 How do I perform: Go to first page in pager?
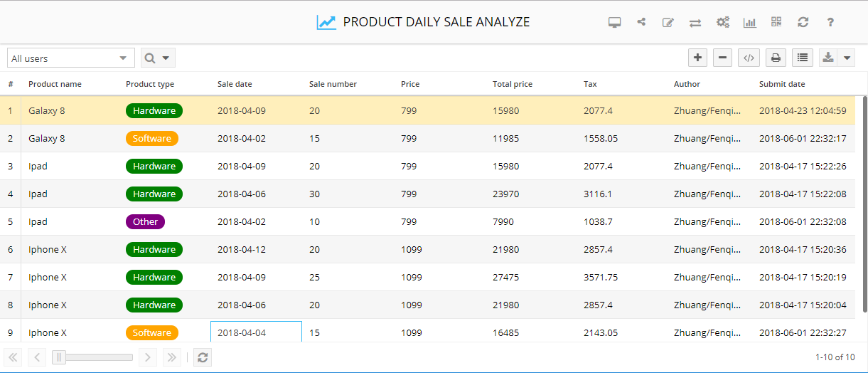click(x=14, y=357)
